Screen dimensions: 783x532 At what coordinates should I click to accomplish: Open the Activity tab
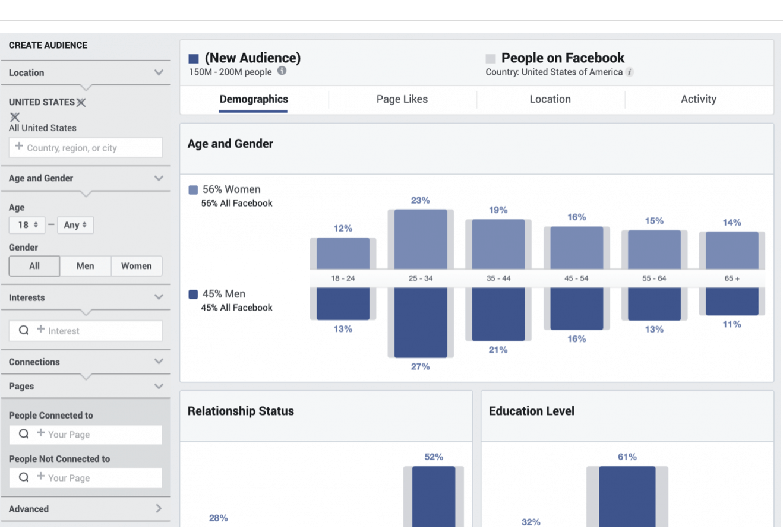699,99
